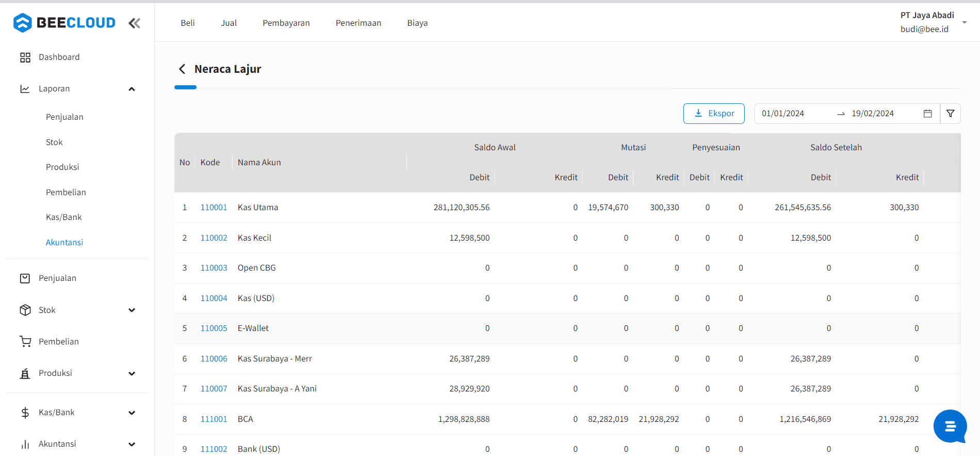
Task: Select the Kas Surabaya - Merr row name
Action: (x=275, y=358)
